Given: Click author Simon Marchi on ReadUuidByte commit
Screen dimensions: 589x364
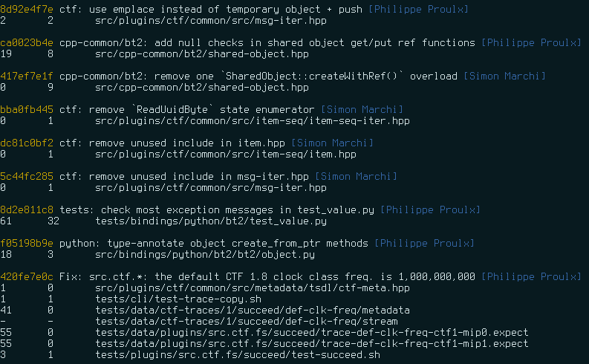Looking at the screenshot, I should click(x=362, y=109).
